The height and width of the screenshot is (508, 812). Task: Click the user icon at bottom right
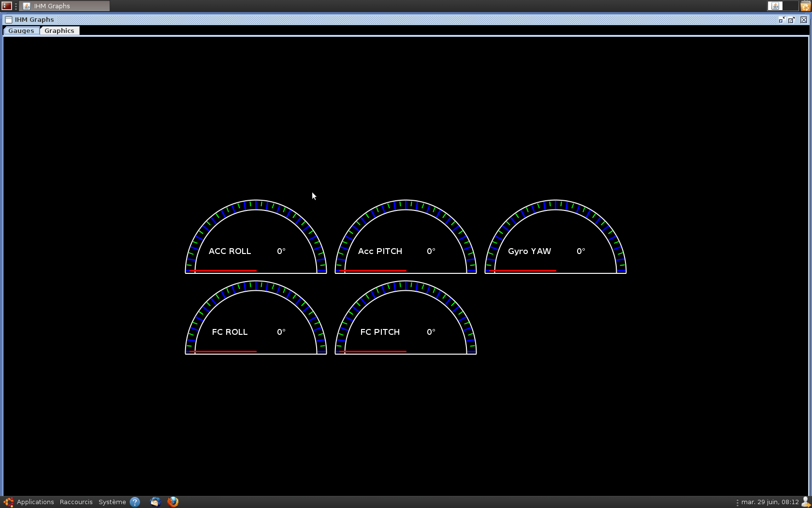(x=806, y=502)
